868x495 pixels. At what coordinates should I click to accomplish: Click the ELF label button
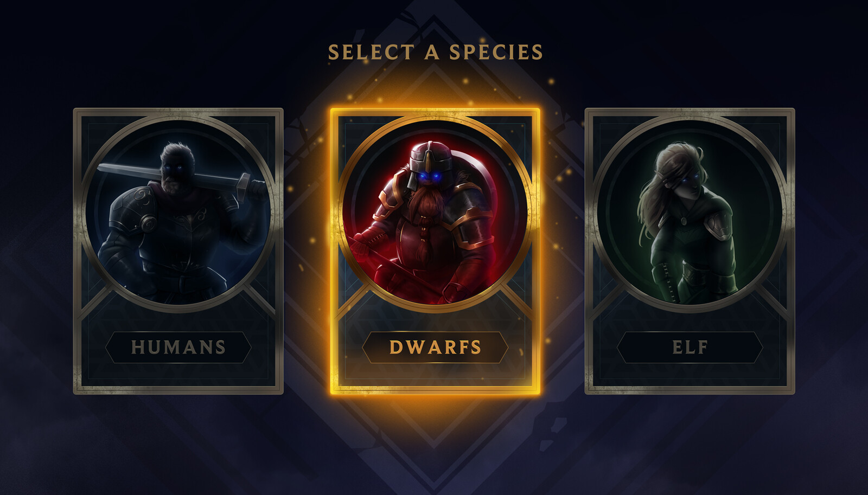(x=690, y=347)
